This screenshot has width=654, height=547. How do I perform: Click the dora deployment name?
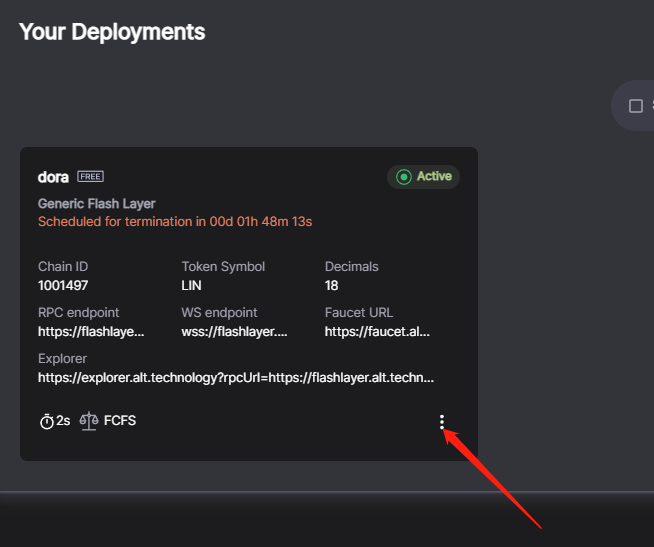(x=53, y=177)
